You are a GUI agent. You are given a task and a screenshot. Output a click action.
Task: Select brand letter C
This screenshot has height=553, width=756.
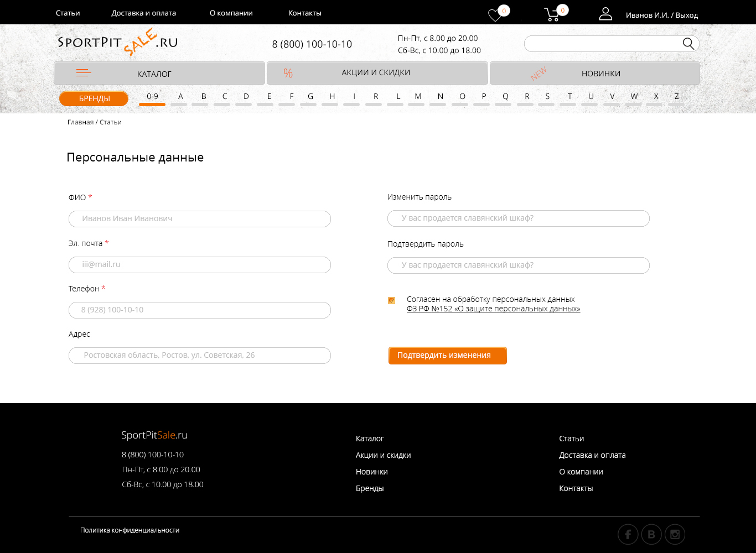tap(225, 98)
